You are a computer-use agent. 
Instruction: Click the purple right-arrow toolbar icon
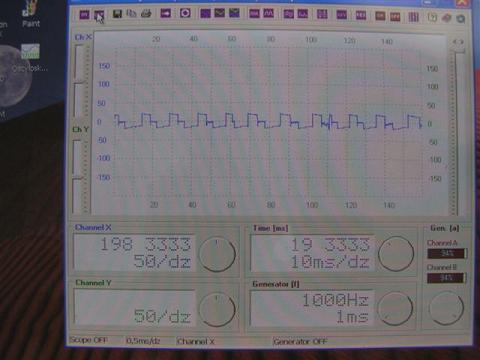point(166,14)
